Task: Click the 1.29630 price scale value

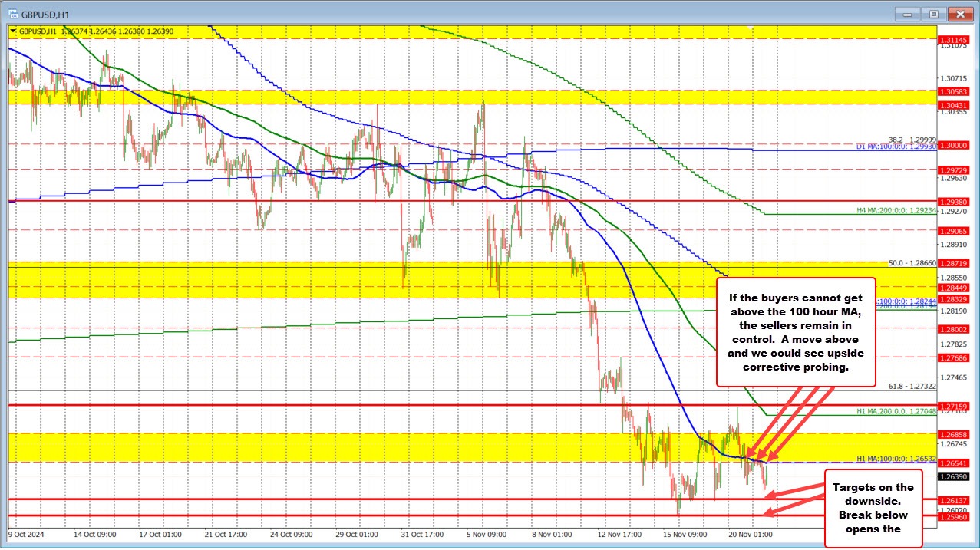Action: (955, 178)
